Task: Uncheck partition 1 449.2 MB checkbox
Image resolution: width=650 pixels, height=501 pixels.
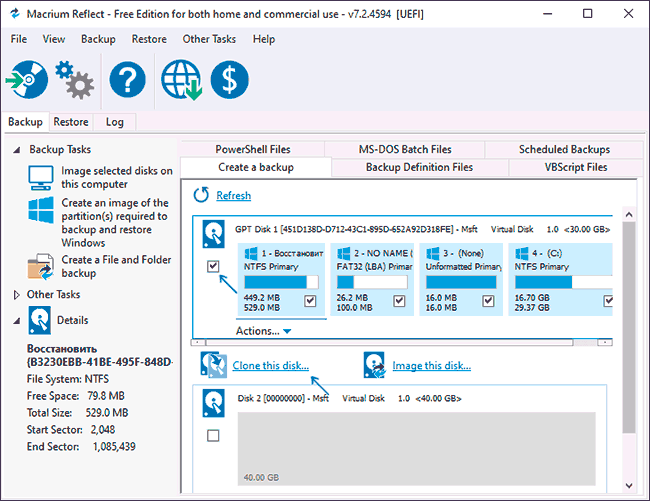Action: click(310, 301)
